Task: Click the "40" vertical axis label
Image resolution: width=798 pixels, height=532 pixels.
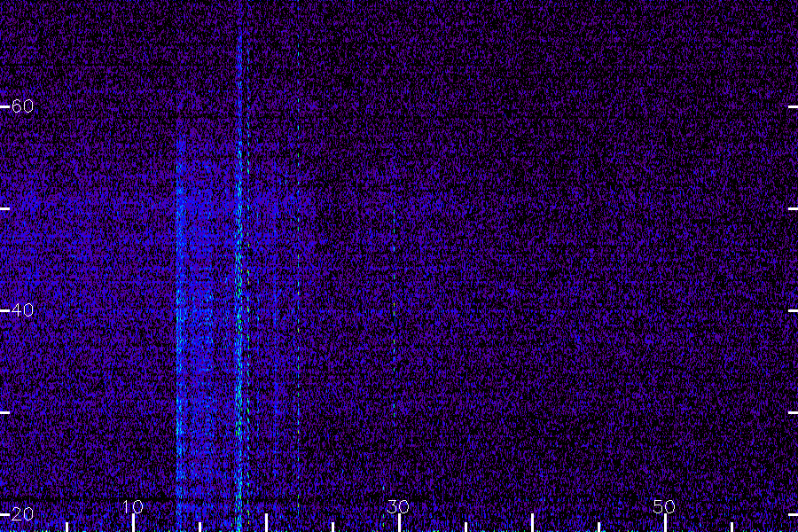Action: click(x=22, y=309)
